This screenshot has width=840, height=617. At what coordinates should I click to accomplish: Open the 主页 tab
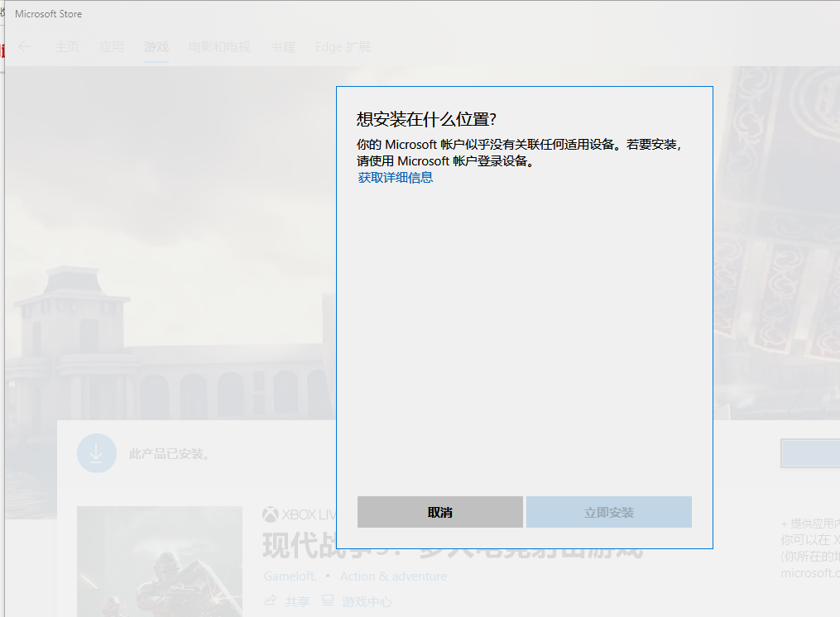(67, 47)
